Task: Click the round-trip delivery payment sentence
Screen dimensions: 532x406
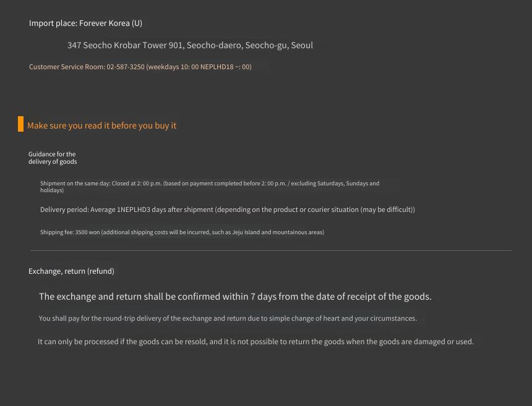Action: tap(228, 318)
